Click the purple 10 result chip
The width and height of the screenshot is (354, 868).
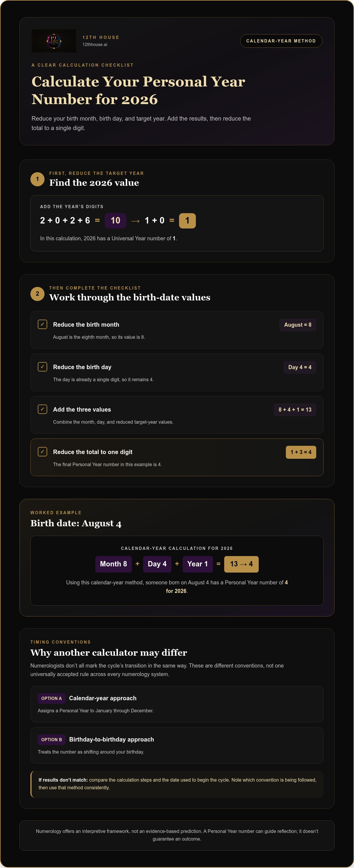point(115,221)
